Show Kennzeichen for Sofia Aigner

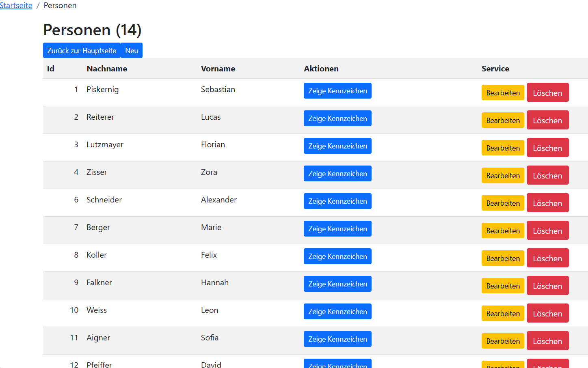click(x=337, y=339)
